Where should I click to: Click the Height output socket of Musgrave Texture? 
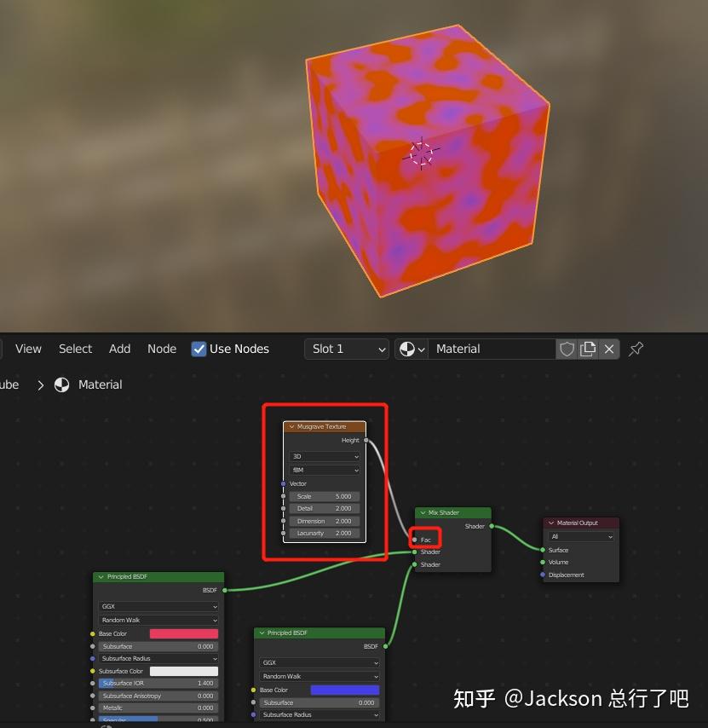(366, 440)
